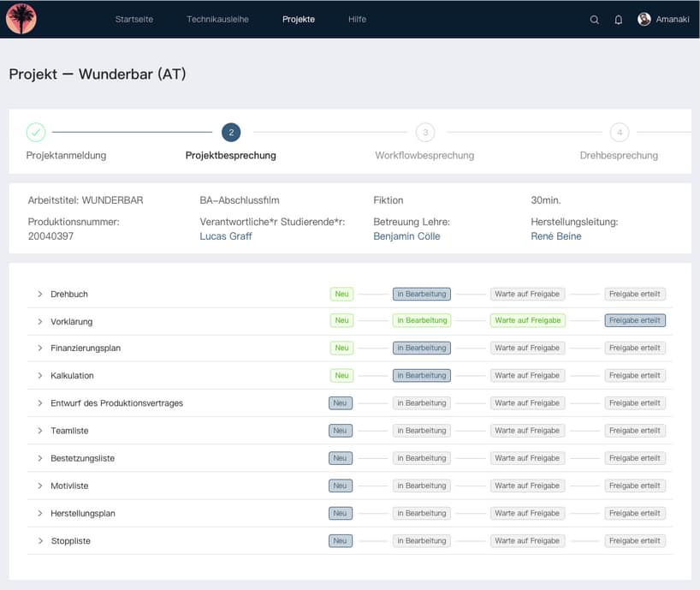Image resolution: width=700 pixels, height=590 pixels.
Task: Click the completed Projektanmeldung checkmark step
Action: 36,132
